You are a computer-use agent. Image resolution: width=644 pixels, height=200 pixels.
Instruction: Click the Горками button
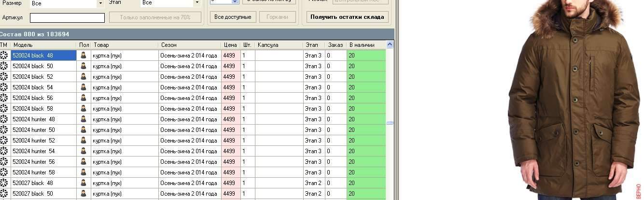[x=278, y=17]
